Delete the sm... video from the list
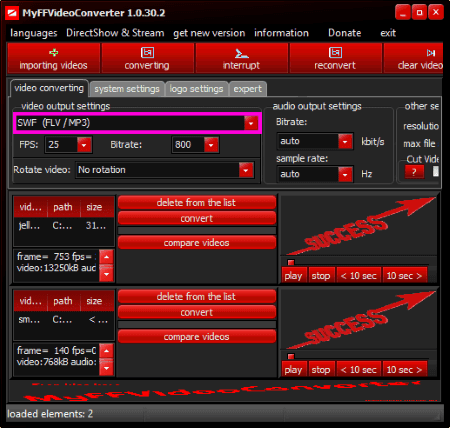 [x=197, y=296]
